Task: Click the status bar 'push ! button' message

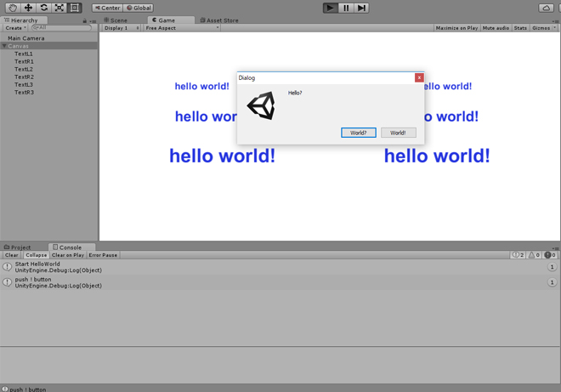Action: pyautogui.click(x=28, y=389)
